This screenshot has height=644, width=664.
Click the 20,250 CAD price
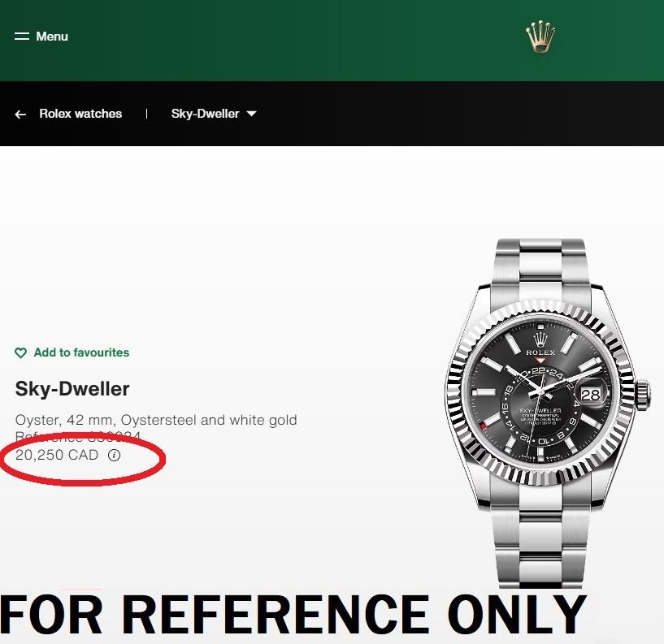click(x=57, y=455)
